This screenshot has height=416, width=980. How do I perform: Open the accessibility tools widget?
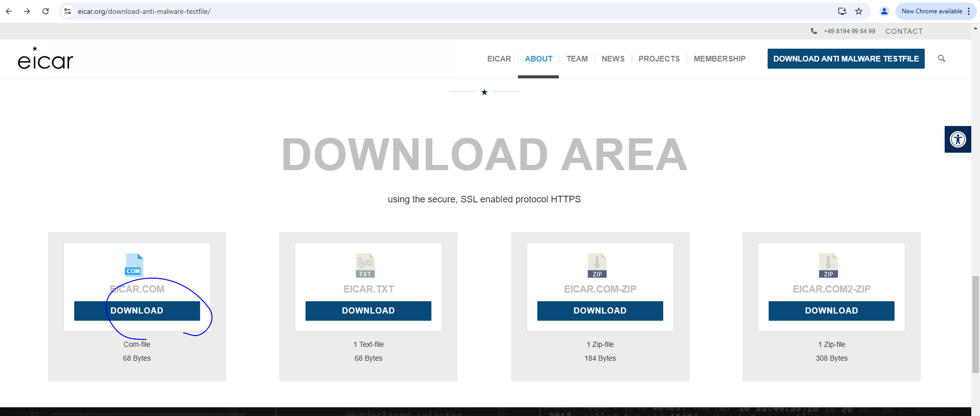(957, 139)
